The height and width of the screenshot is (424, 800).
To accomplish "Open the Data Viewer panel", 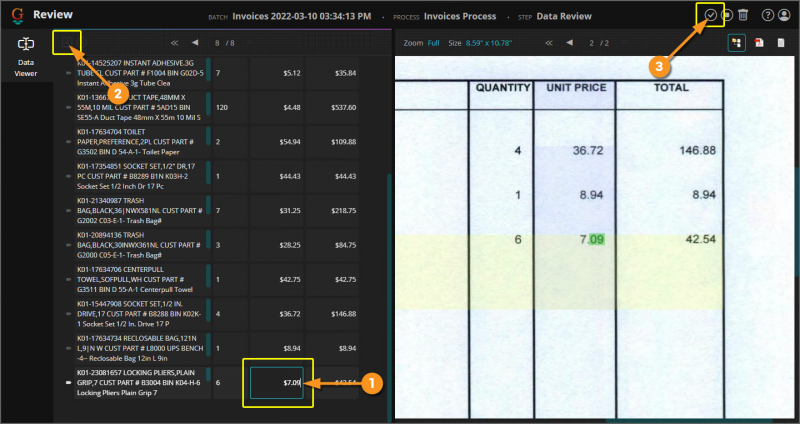I will coord(26,57).
